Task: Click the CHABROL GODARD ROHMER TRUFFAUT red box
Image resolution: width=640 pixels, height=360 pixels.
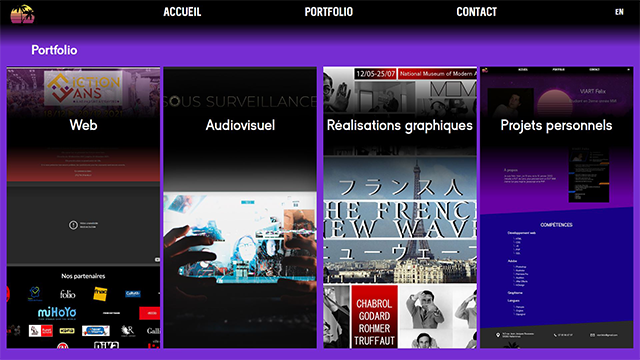Action: (374, 317)
